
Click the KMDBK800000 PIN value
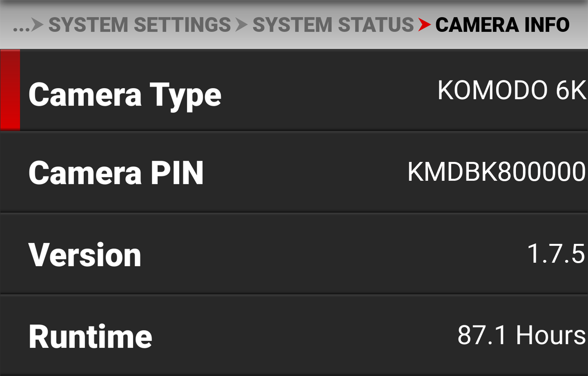click(497, 172)
